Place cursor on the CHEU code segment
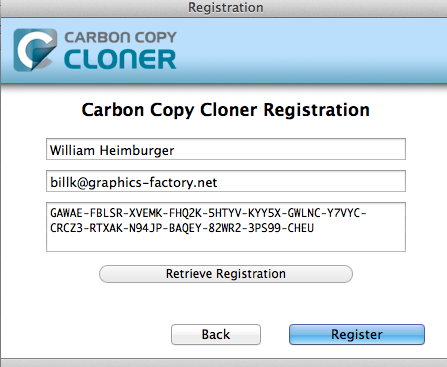447x367 pixels. click(x=301, y=228)
